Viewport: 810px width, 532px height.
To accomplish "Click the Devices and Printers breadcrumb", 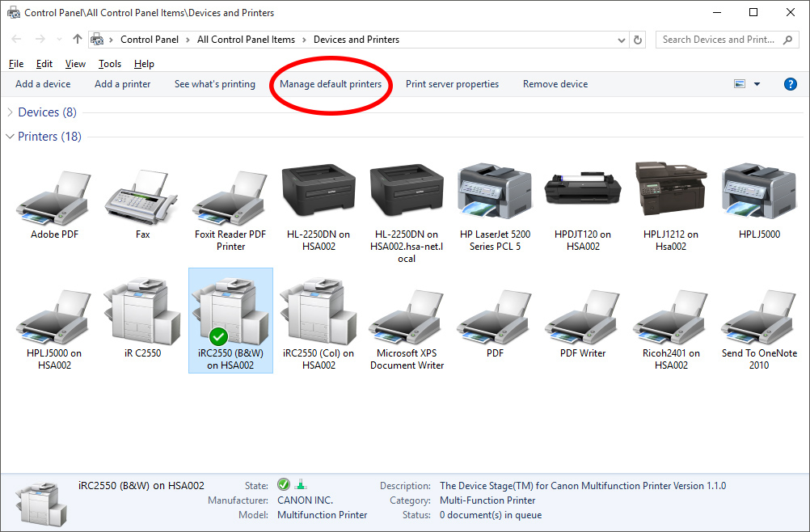I will [356, 40].
